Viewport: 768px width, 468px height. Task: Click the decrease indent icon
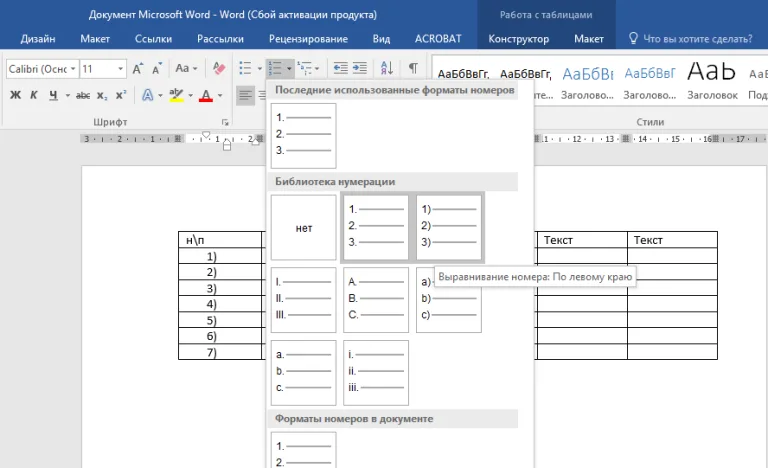(x=340, y=68)
